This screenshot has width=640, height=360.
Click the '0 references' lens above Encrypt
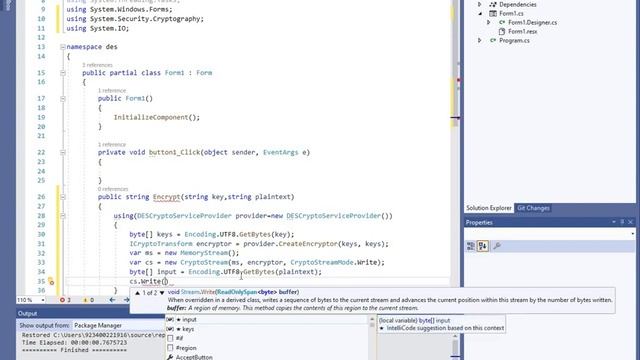(x=113, y=189)
